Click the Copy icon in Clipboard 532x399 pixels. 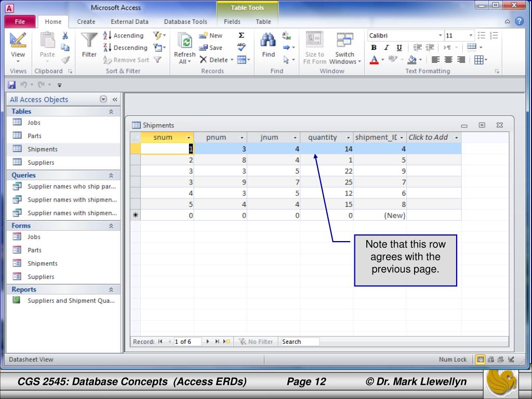click(65, 47)
